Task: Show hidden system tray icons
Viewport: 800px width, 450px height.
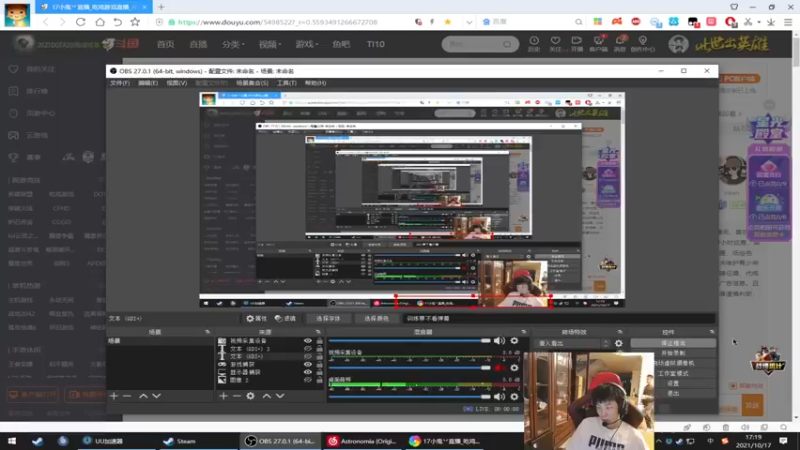Action: pos(658,441)
